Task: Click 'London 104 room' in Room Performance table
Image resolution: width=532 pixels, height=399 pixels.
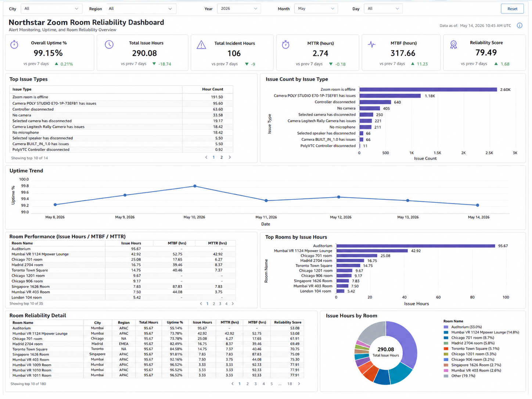Action: pyautogui.click(x=27, y=298)
